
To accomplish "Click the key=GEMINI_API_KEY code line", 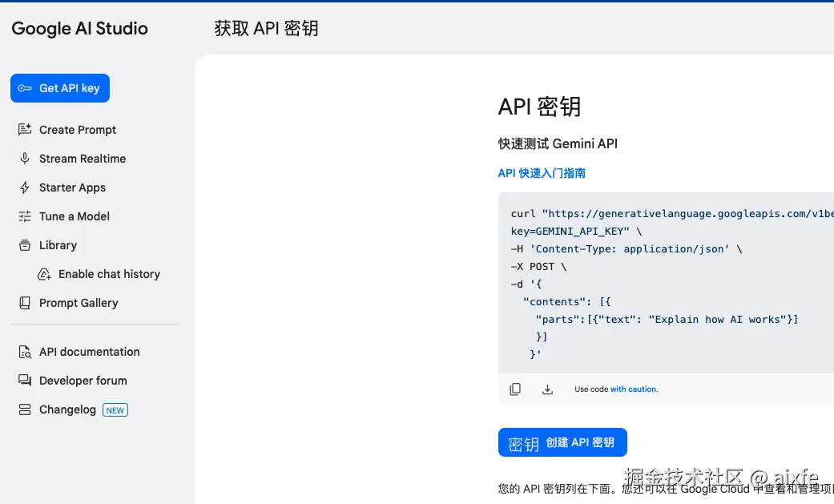I will click(576, 231).
